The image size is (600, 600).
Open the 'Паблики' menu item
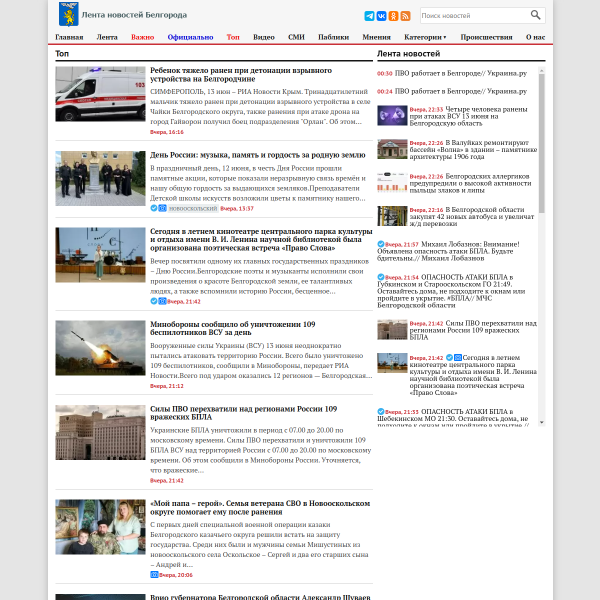point(333,37)
